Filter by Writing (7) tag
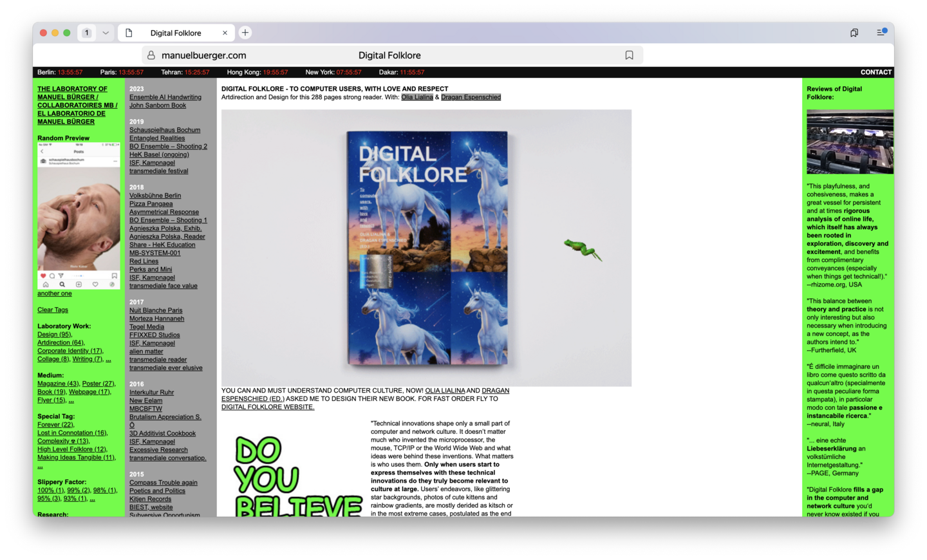The image size is (927, 560). pos(88,359)
